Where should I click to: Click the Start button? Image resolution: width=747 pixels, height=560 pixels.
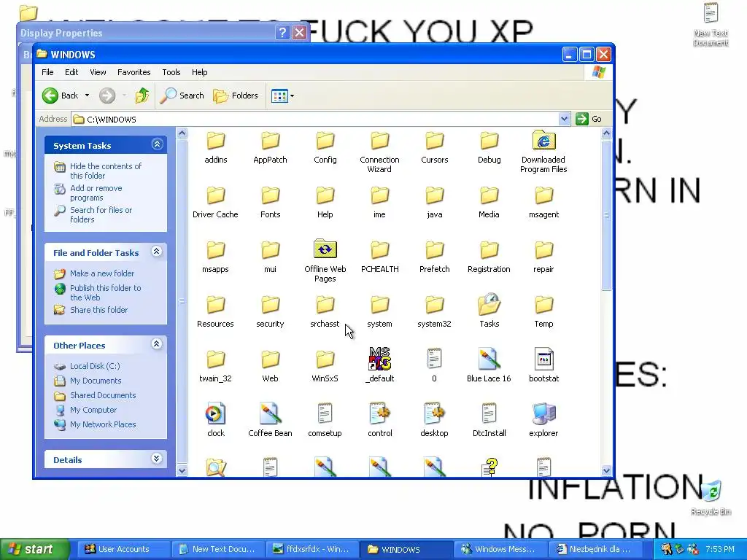click(34, 549)
